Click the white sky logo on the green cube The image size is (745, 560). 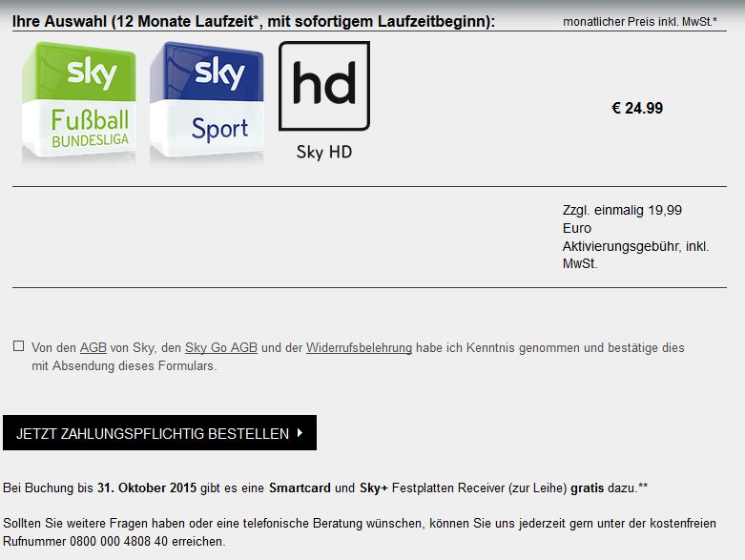click(x=92, y=73)
